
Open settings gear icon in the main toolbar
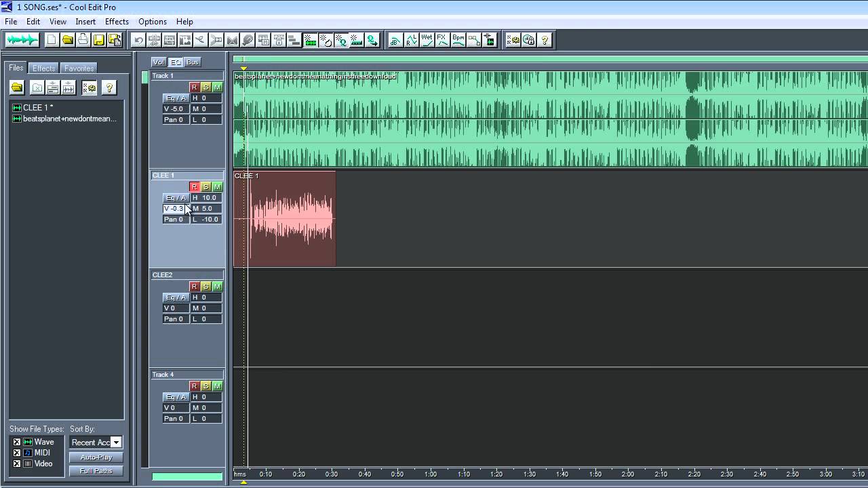[x=513, y=40]
